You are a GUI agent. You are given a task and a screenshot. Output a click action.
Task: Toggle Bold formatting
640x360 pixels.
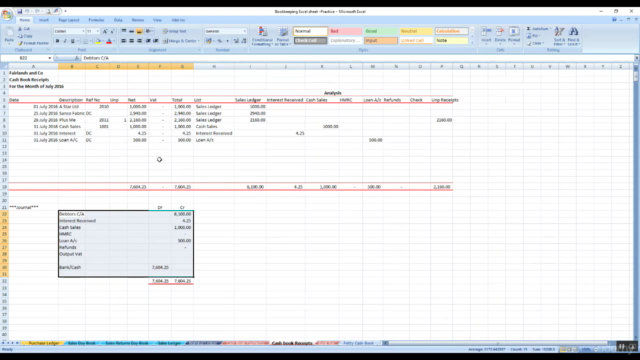pyautogui.click(x=57, y=41)
